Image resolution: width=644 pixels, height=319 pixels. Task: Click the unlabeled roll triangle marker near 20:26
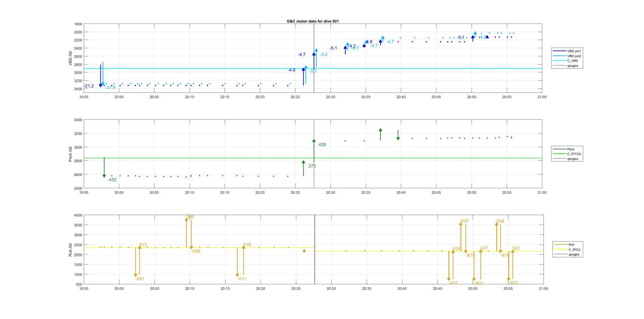304,251
